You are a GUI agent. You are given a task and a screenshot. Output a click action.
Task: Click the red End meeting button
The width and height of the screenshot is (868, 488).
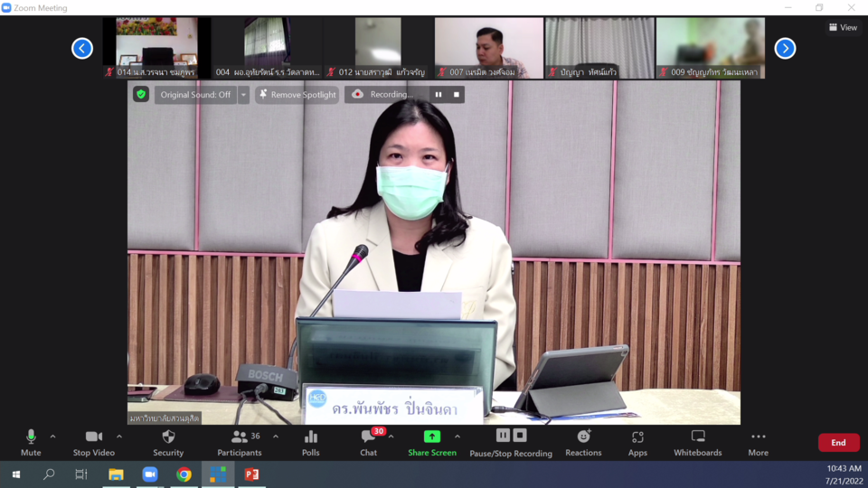click(x=838, y=443)
